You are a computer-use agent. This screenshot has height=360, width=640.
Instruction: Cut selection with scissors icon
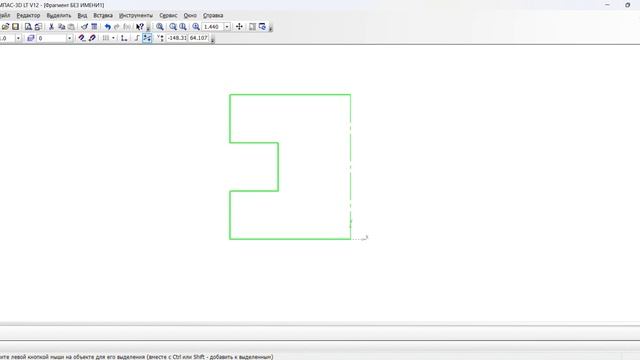coord(51,27)
